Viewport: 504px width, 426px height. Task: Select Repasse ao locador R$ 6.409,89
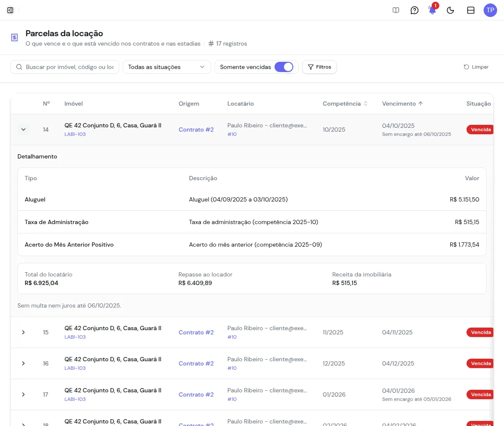tap(195, 283)
